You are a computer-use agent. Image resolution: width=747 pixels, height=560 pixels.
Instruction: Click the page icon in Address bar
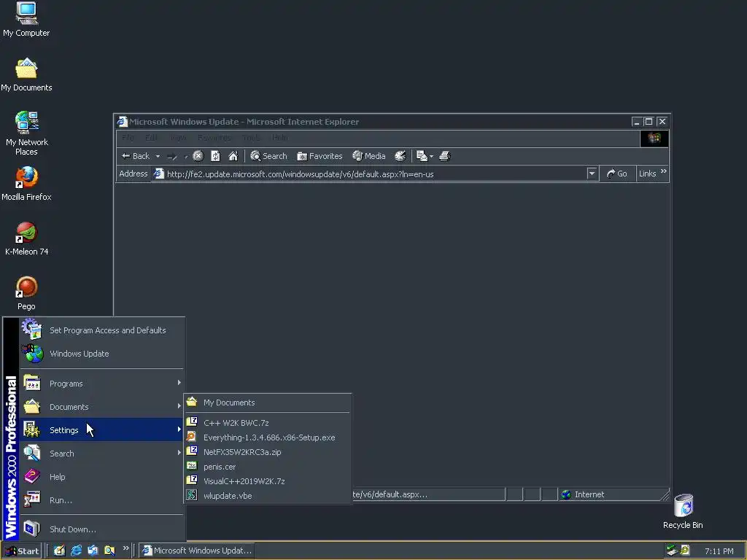[158, 174]
